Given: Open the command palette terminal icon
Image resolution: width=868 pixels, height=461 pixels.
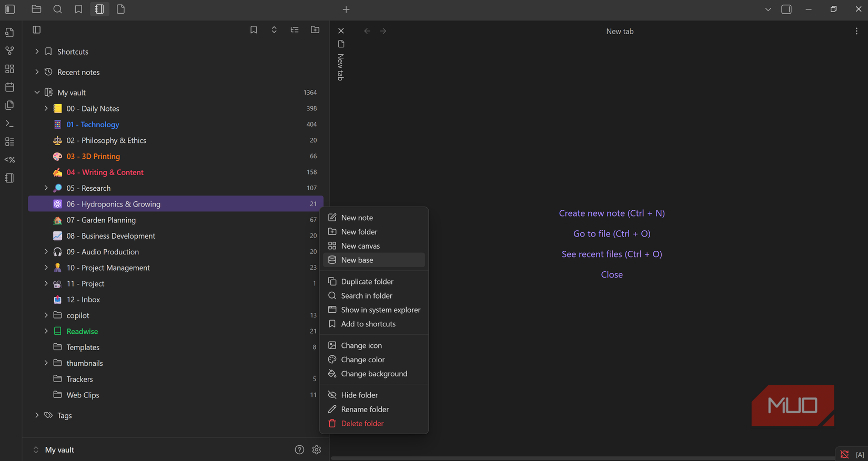Looking at the screenshot, I should point(9,124).
